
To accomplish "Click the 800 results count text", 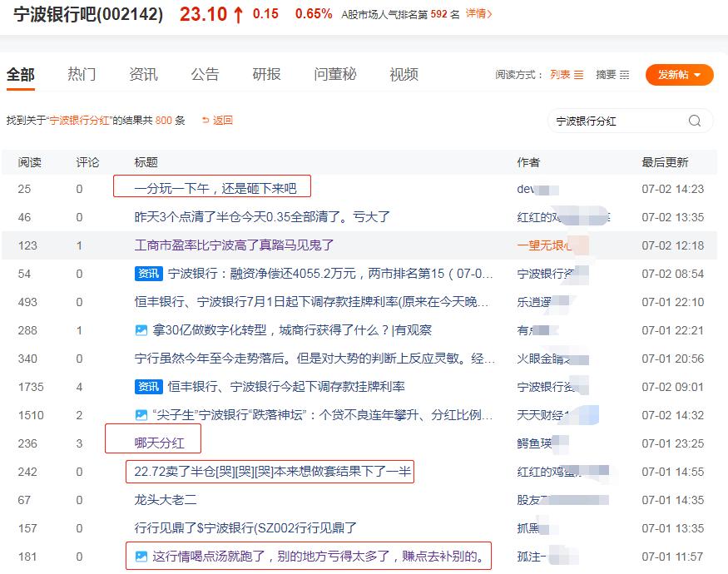I will coord(163,121).
